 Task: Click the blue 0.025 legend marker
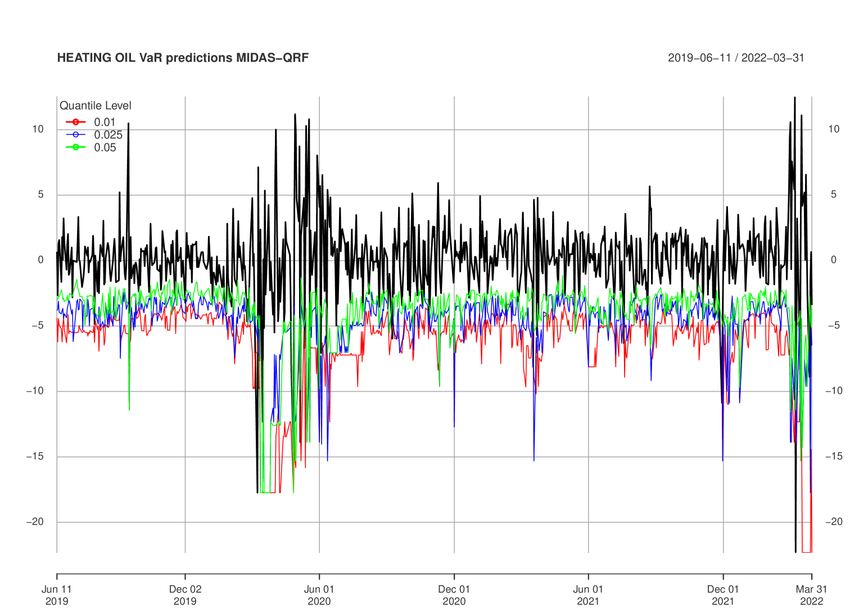[75, 135]
